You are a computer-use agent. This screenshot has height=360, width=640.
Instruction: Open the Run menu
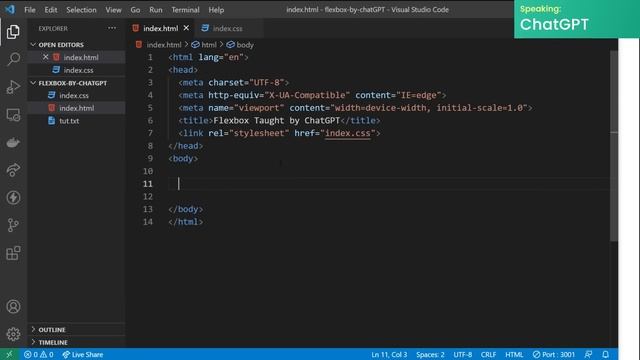click(156, 9)
